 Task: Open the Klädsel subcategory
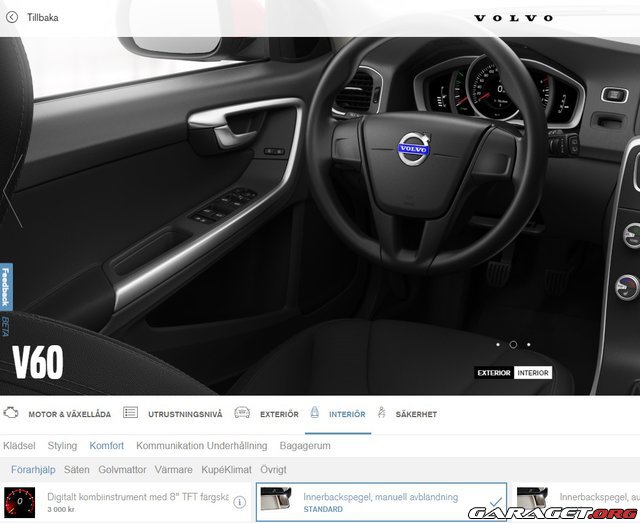(20, 446)
